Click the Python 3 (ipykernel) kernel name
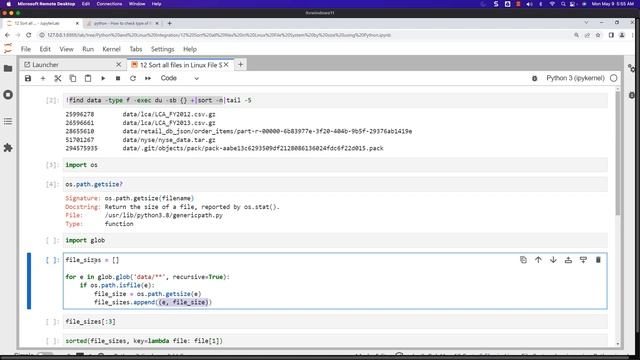Screen dimensions: 640x360 (x=575, y=78)
